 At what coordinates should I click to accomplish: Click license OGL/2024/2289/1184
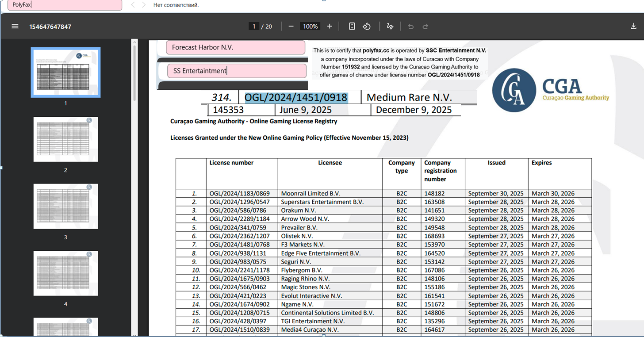click(240, 219)
